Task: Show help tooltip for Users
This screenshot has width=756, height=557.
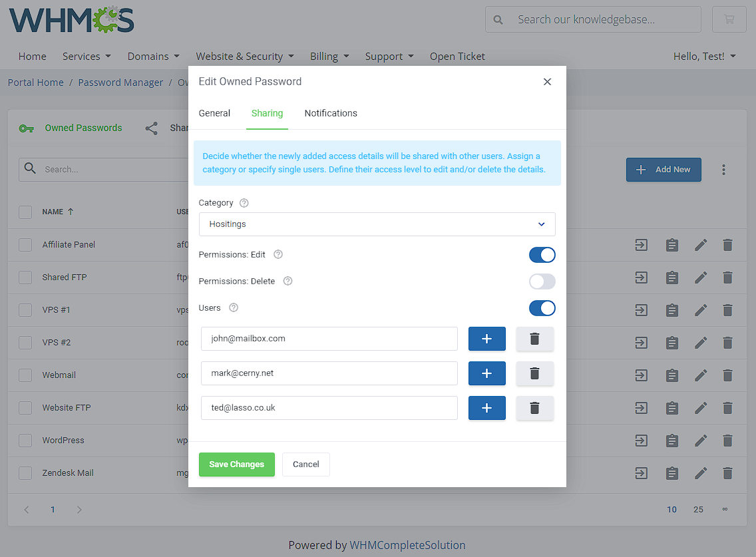Action: coord(234,307)
